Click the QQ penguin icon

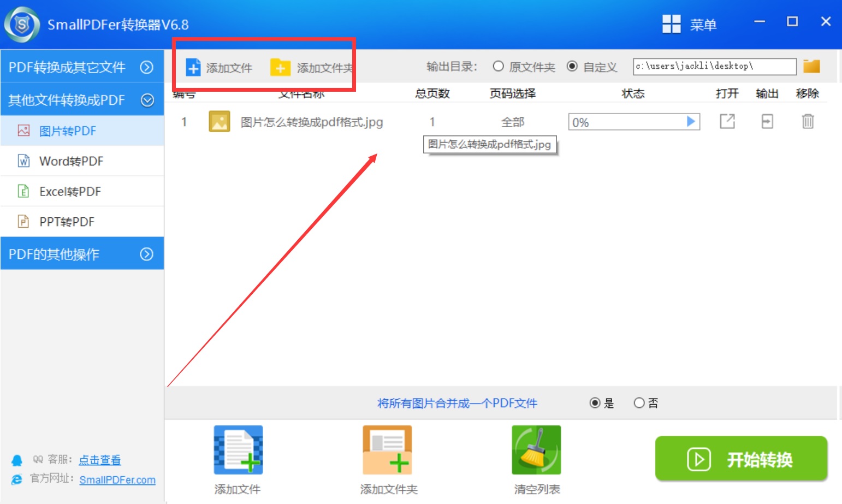(17, 460)
